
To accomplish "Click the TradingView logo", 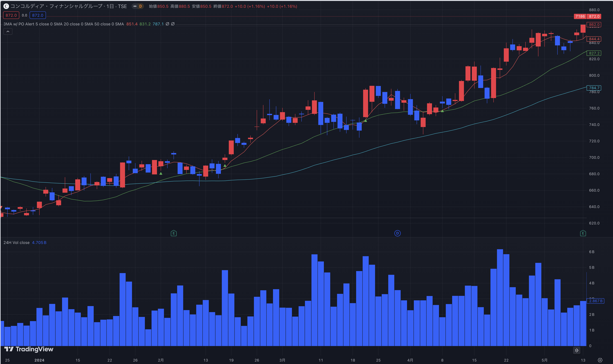I will tap(29, 349).
